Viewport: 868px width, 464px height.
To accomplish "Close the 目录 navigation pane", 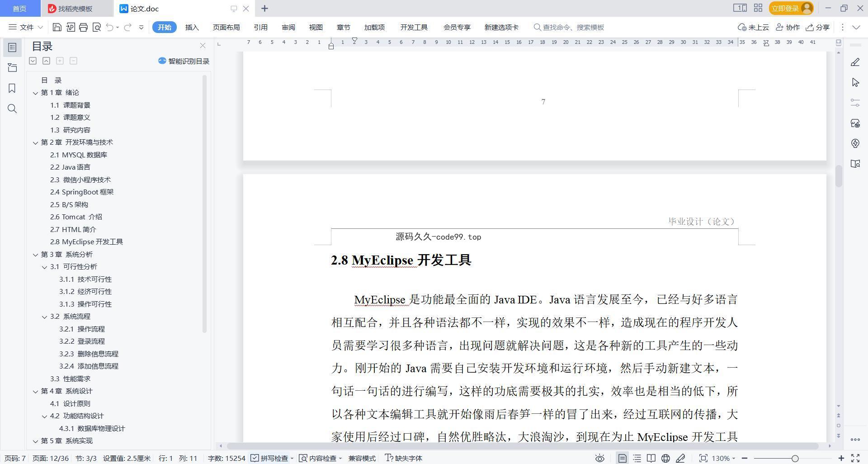I will pos(203,46).
